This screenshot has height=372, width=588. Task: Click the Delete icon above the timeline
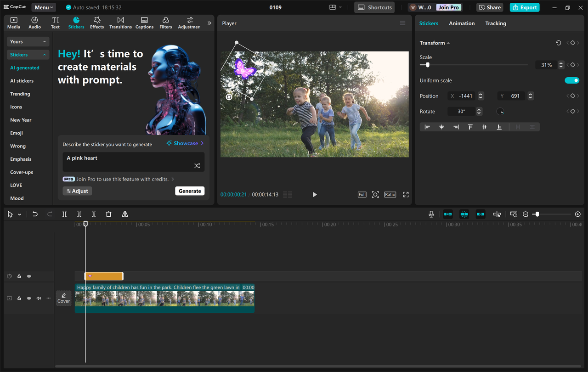coord(108,214)
